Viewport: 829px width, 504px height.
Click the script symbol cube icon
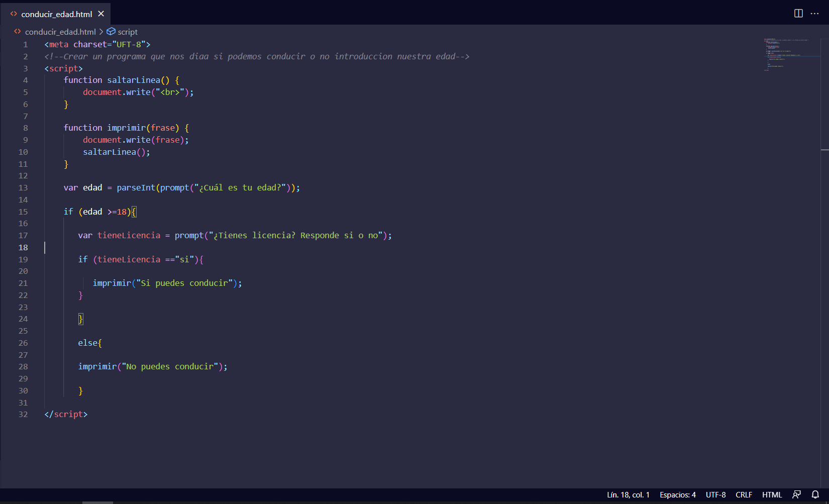[111, 32]
